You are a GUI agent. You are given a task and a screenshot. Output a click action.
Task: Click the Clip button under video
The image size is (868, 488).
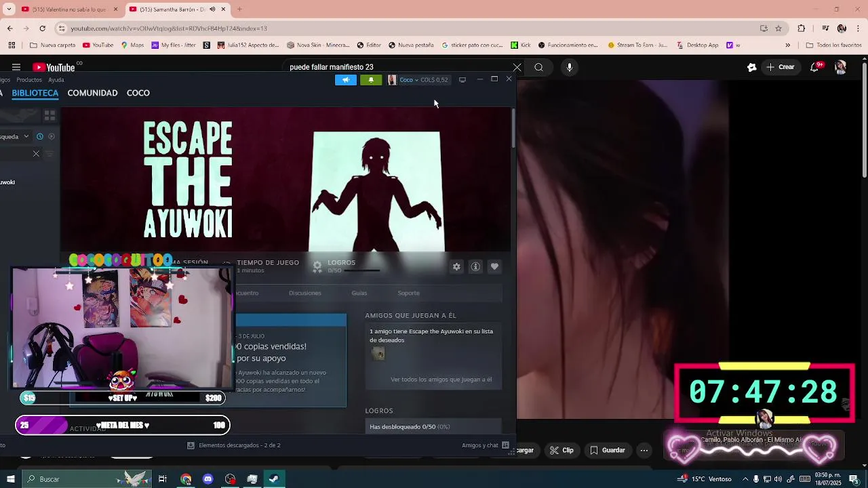pos(562,450)
